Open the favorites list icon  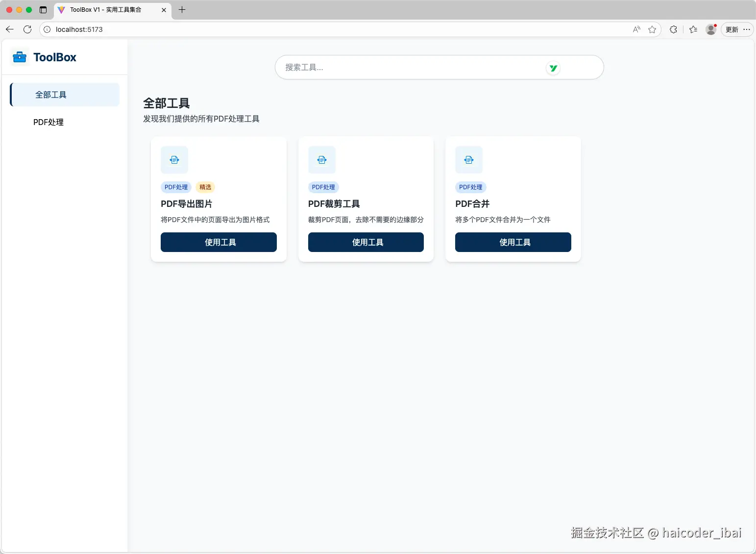(x=693, y=29)
